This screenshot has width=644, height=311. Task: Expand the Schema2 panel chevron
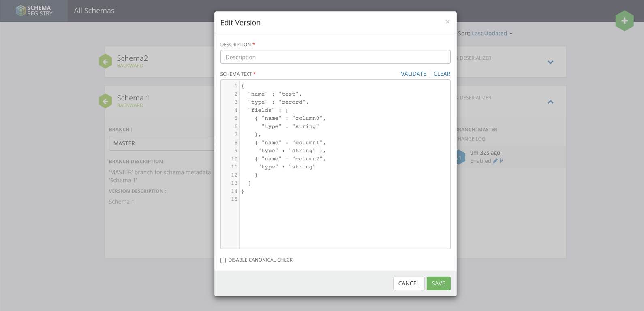click(550, 62)
